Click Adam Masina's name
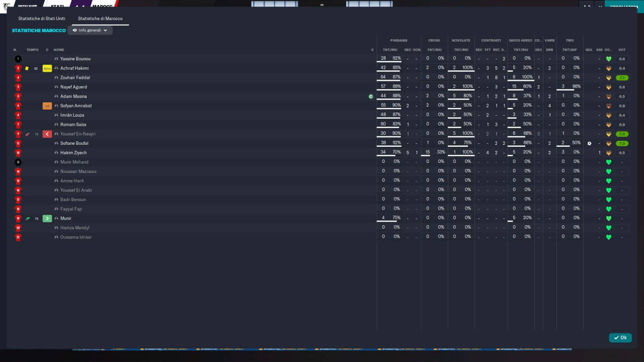The image size is (644, 362). (73, 97)
